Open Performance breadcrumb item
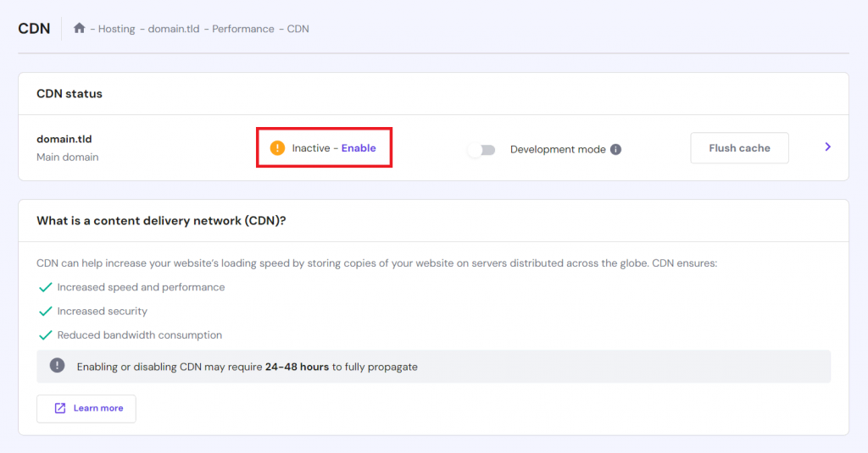Image resolution: width=868 pixels, height=453 pixels. (242, 29)
